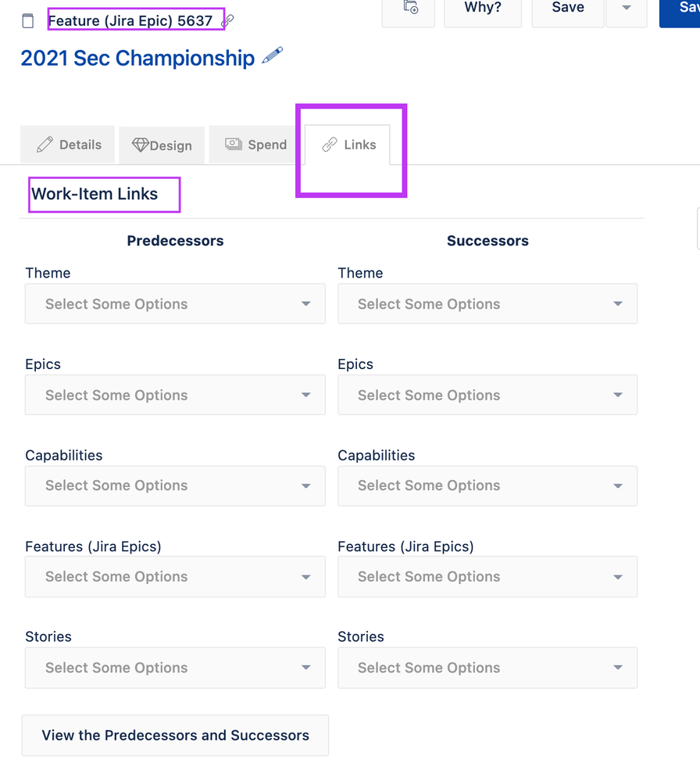Click the link icon beside Feature 5637
The height and width of the screenshot is (781, 700).
pyautogui.click(x=228, y=21)
